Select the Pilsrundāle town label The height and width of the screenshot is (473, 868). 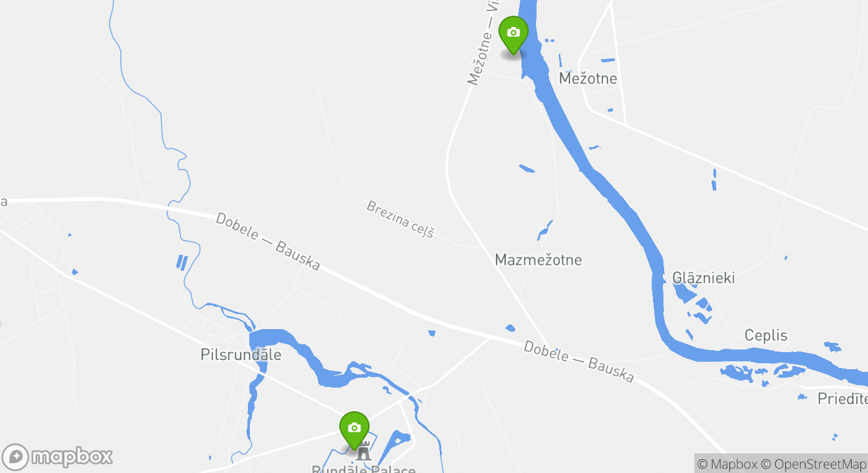point(241,355)
